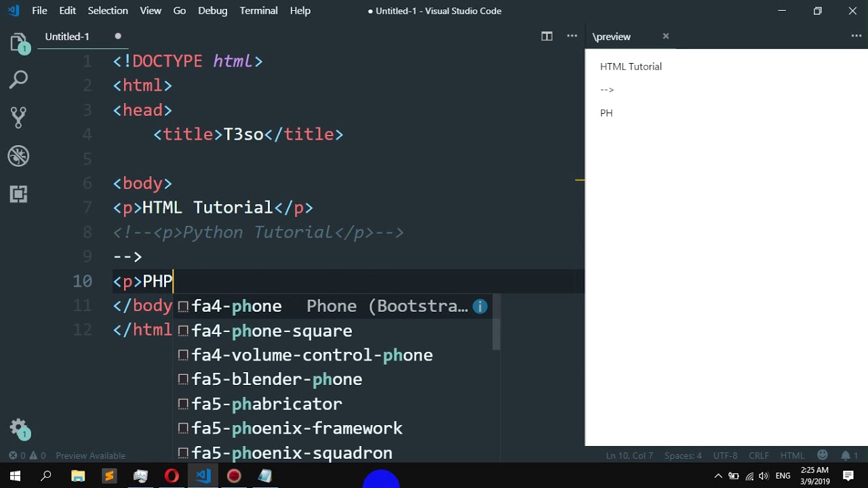Open the Source Control view
The height and width of the screenshot is (488, 868).
(18, 118)
